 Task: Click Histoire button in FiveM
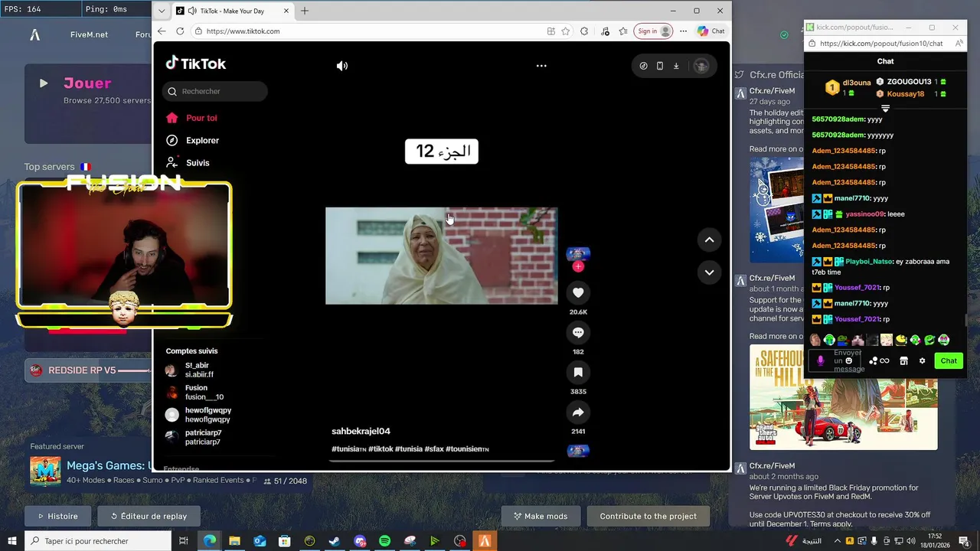[x=57, y=516]
